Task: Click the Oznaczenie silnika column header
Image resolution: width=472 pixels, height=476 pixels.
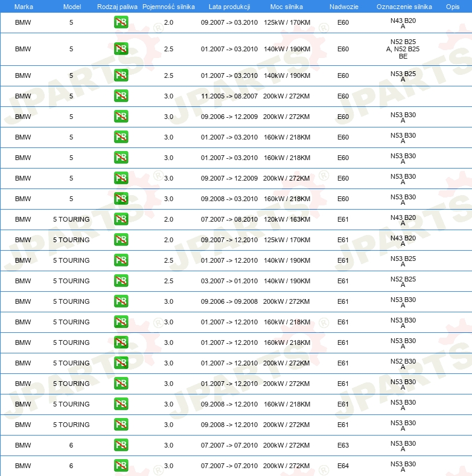Action: click(404, 7)
